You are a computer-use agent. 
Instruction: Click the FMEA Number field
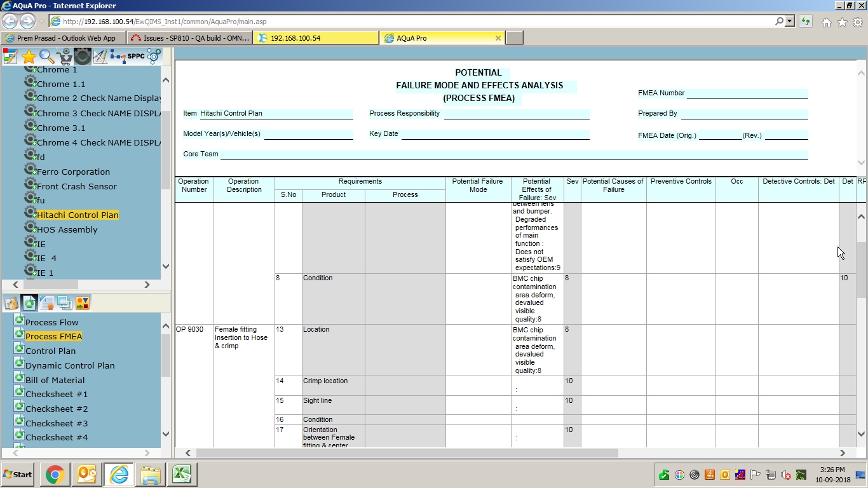point(747,93)
